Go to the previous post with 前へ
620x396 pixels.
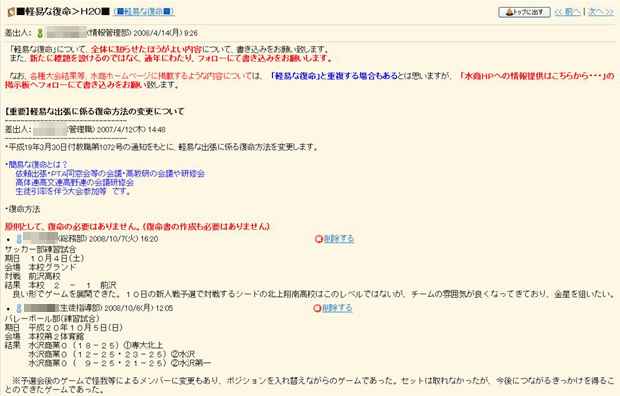568,12
